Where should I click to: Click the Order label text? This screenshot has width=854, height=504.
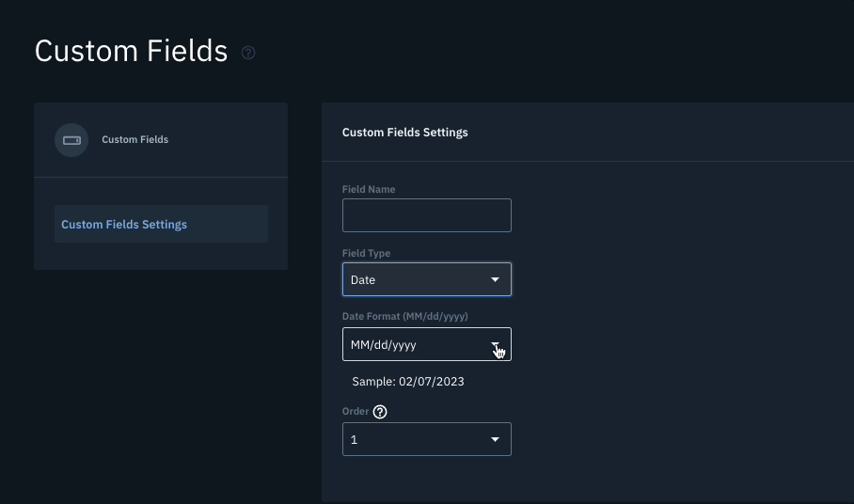[356, 412]
